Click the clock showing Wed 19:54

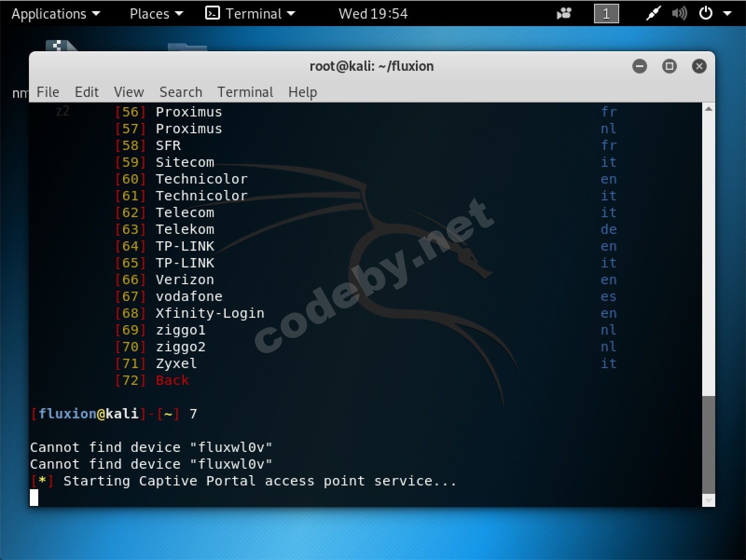click(373, 14)
